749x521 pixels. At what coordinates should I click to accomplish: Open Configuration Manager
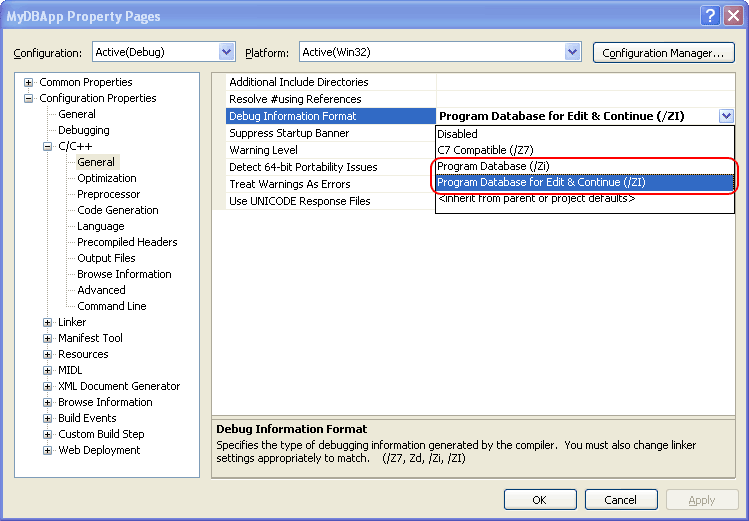[x=663, y=53]
